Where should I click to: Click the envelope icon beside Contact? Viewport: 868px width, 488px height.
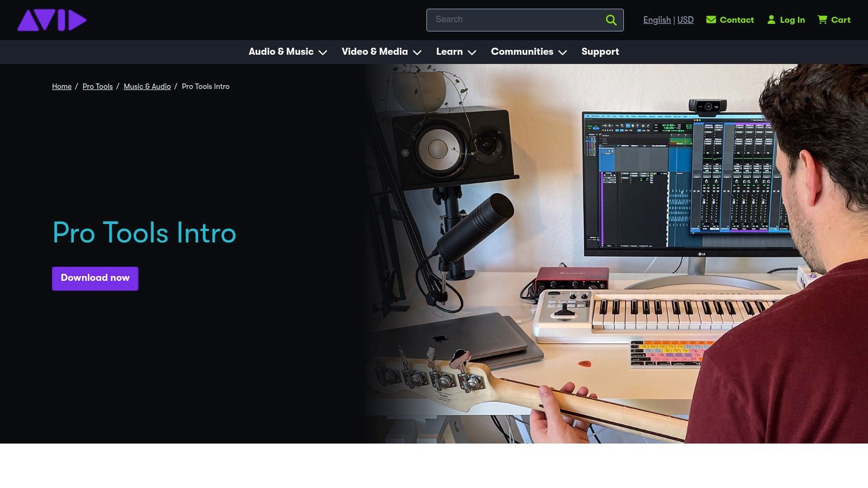(711, 20)
